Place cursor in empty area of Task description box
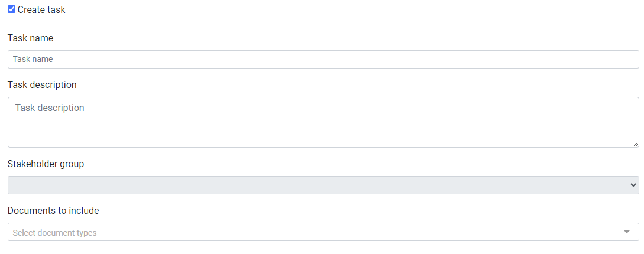This screenshot has height=254, width=644. click(x=355, y=130)
